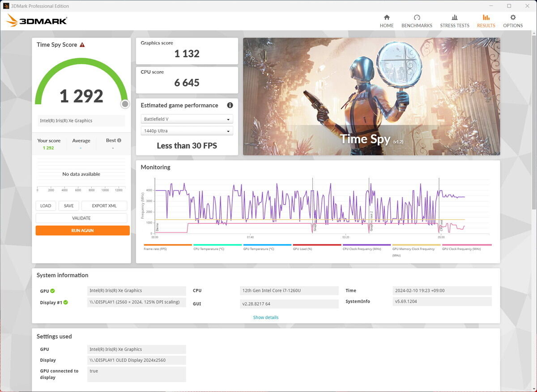Viewport: 537px width, 392px height.
Task: Click the System information GPU value field
Action: (136, 291)
